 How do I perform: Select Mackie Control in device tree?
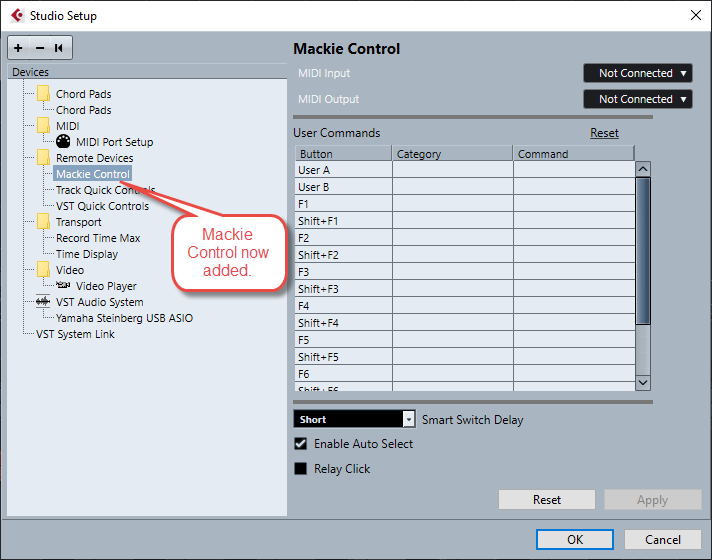coord(93,174)
